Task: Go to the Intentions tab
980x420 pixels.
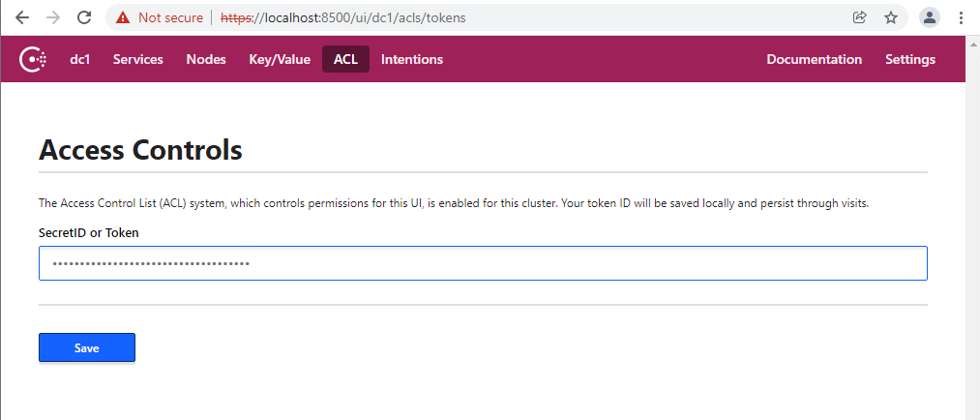Action: 412,60
